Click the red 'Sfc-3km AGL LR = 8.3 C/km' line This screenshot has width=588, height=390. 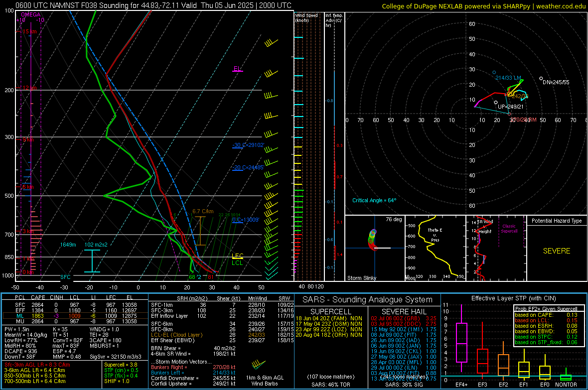pyautogui.click(x=37, y=365)
